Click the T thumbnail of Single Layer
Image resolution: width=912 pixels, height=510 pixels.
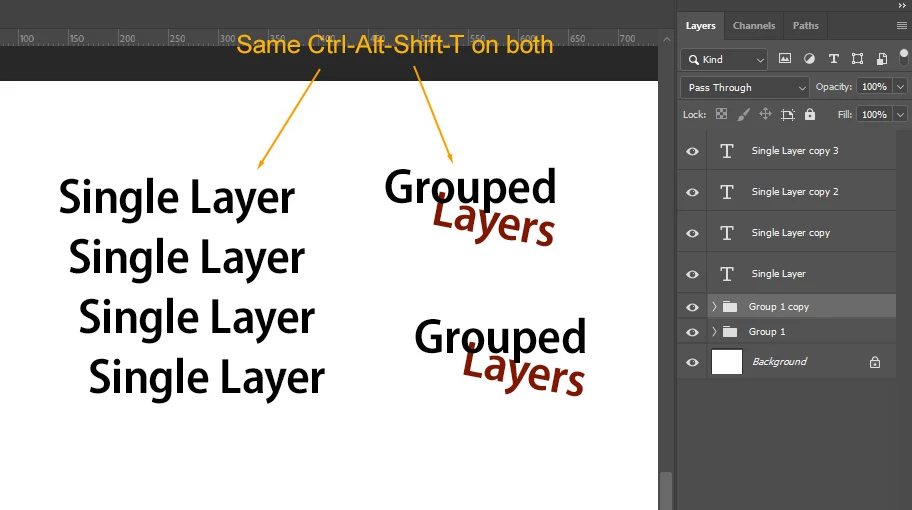point(726,274)
